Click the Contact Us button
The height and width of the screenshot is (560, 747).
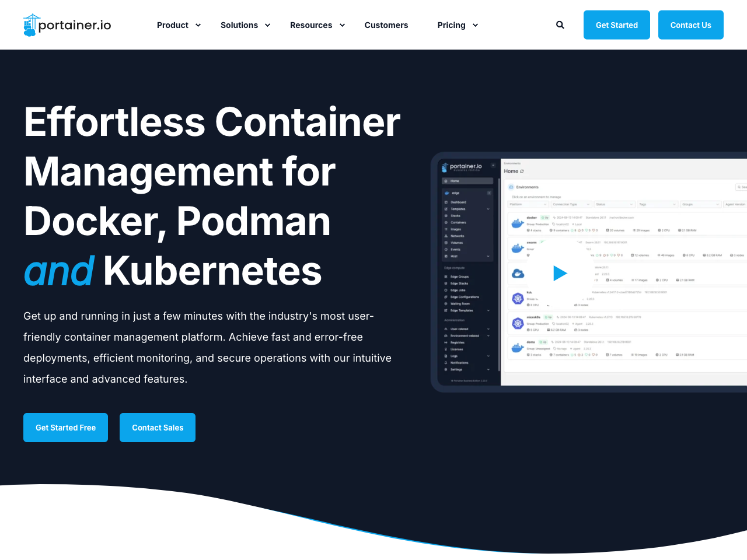coord(691,25)
